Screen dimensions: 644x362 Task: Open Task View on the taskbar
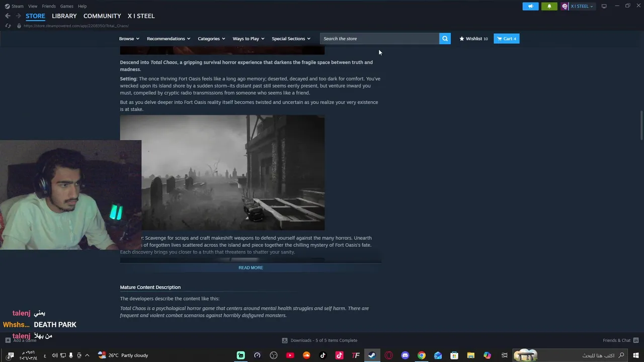coord(504,355)
